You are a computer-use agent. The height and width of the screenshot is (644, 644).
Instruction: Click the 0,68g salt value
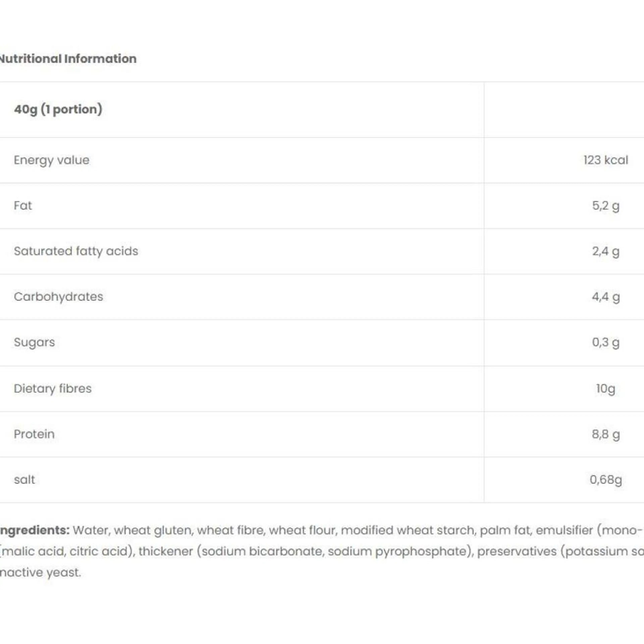pyautogui.click(x=605, y=480)
